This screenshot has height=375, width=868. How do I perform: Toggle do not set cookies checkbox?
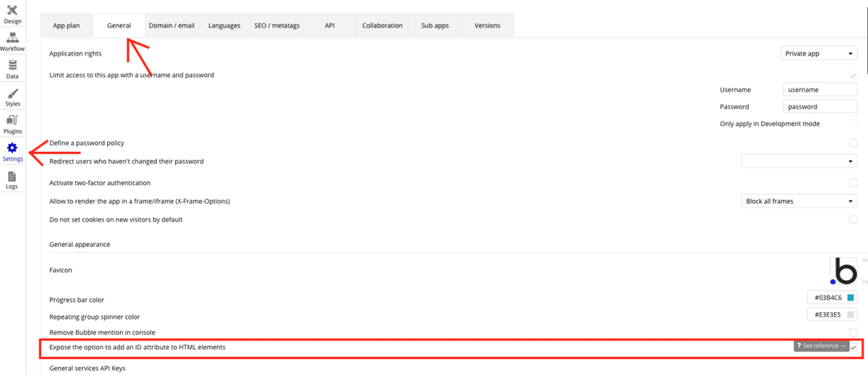[854, 219]
